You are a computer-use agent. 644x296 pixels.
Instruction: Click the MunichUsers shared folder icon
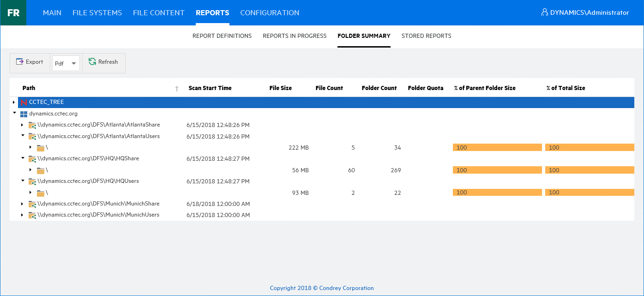coord(32,215)
